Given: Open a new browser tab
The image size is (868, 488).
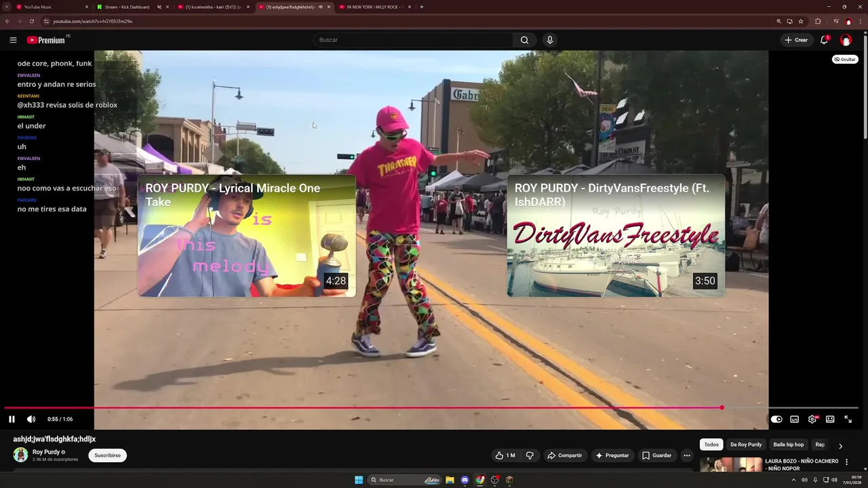Looking at the screenshot, I should tap(422, 7).
